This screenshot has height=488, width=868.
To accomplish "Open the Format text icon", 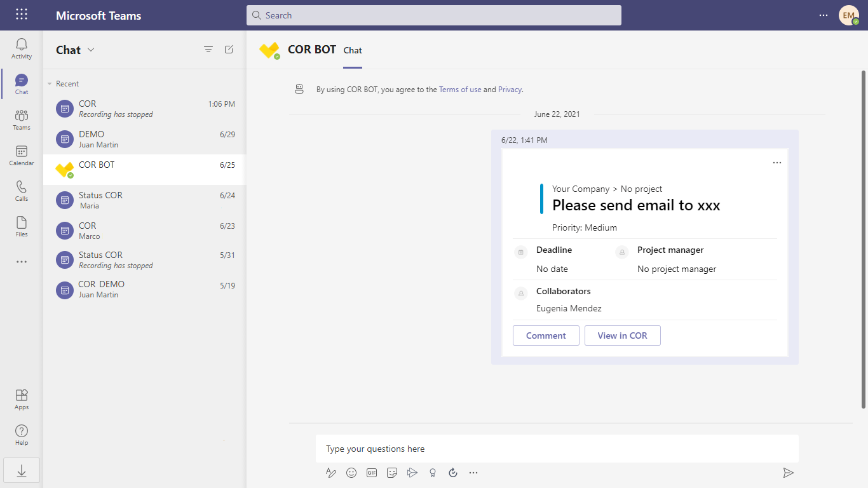I will point(330,473).
